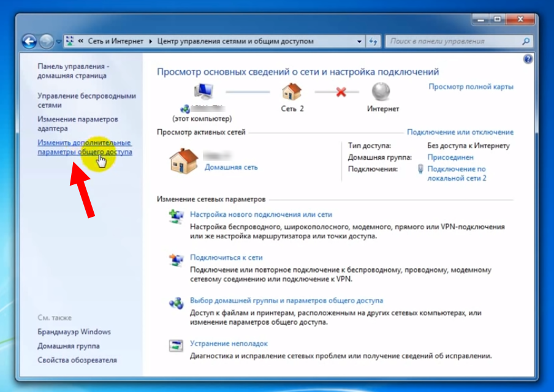Select the Internet globe icon
The width and height of the screenshot is (554, 392).
(x=382, y=92)
